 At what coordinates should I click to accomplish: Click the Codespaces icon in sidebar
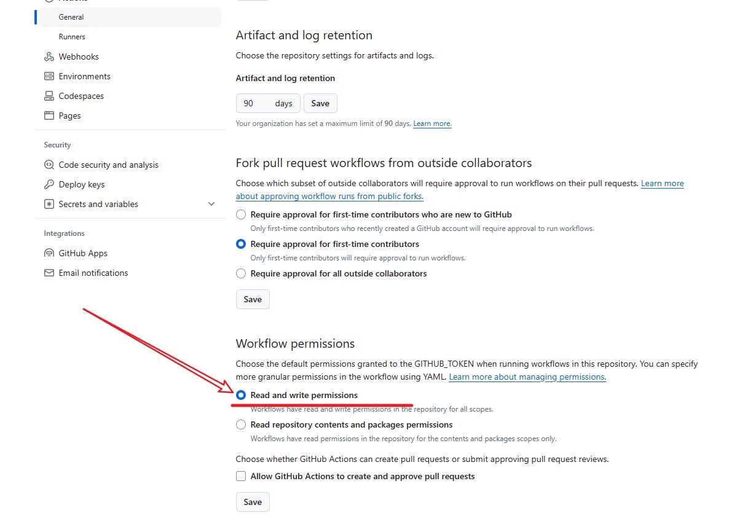49,96
